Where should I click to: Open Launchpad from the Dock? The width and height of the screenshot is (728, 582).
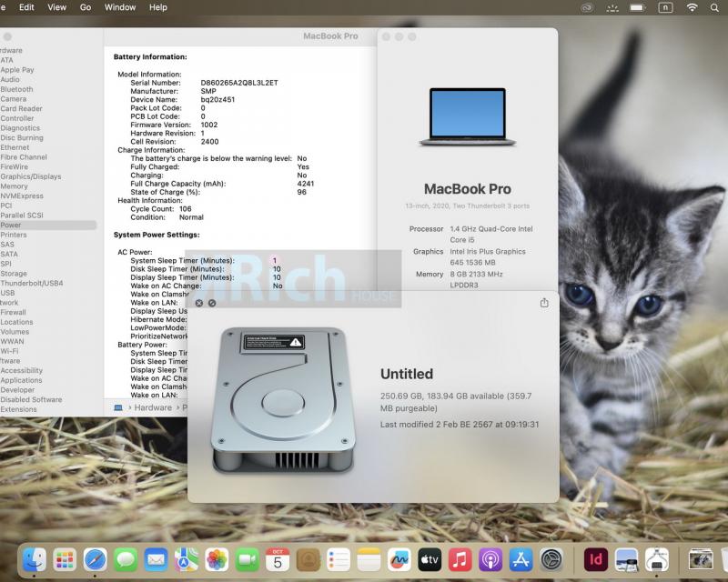[64, 560]
